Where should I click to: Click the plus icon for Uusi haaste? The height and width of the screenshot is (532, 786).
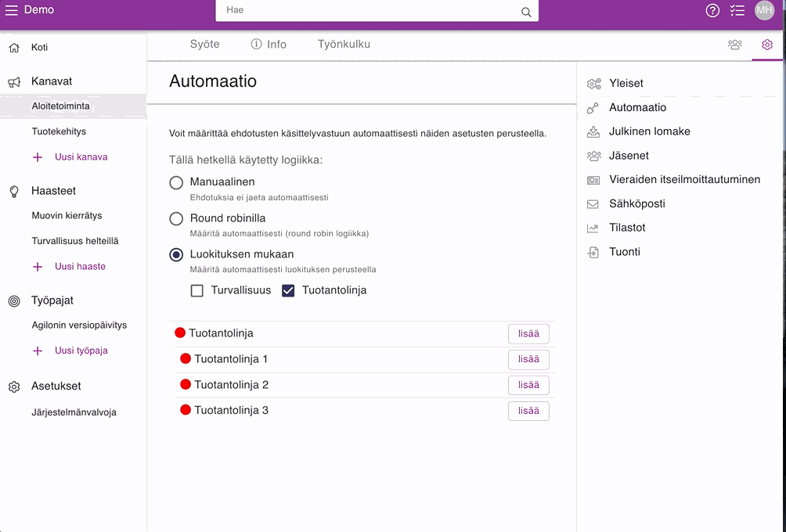pyautogui.click(x=38, y=267)
